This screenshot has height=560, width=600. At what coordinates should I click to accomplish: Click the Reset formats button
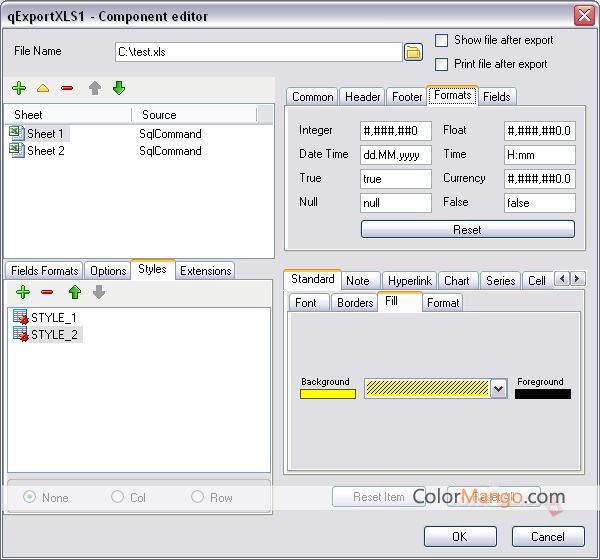468,229
